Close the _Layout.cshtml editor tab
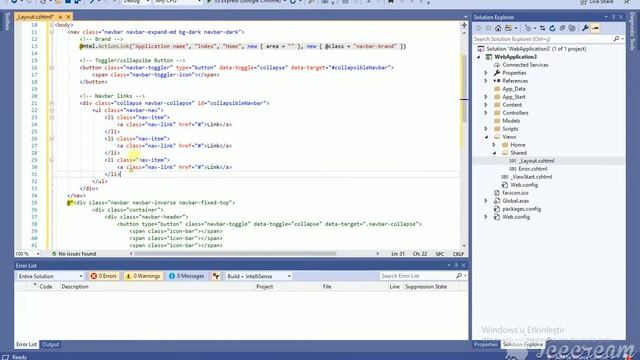This screenshot has height=360, width=640. coord(69,17)
